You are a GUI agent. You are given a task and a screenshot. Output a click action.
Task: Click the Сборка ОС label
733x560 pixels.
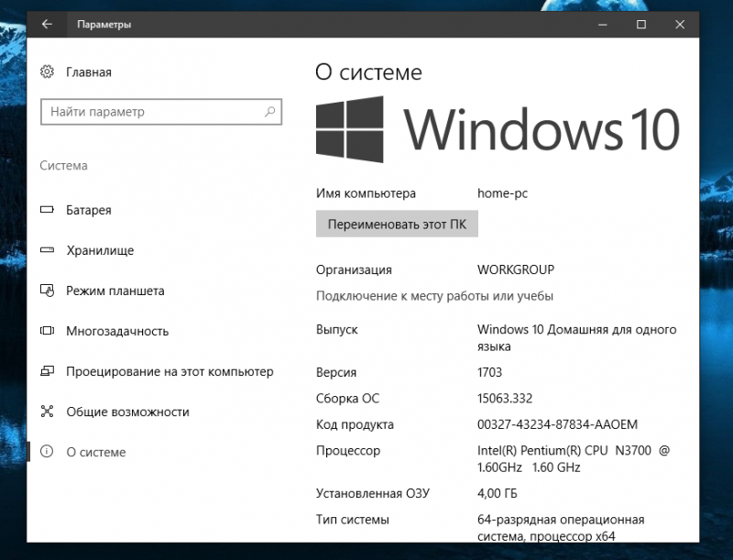click(347, 399)
